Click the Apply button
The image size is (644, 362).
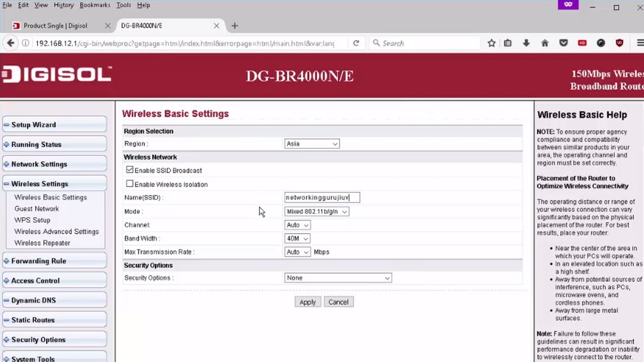click(307, 302)
